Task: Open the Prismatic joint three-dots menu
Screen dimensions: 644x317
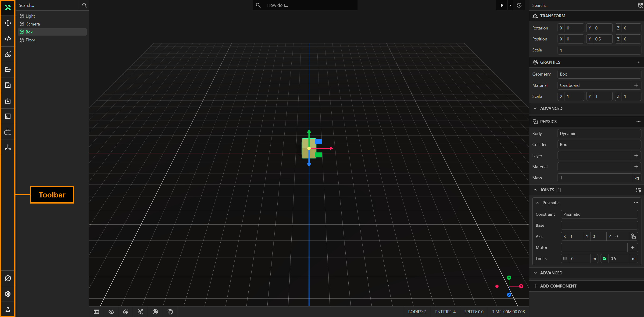Action: click(636, 203)
